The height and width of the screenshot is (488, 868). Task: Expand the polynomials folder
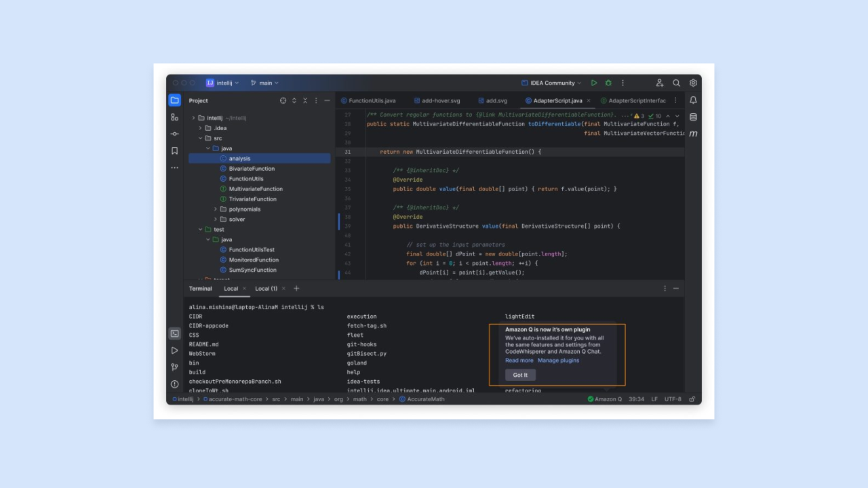point(216,209)
